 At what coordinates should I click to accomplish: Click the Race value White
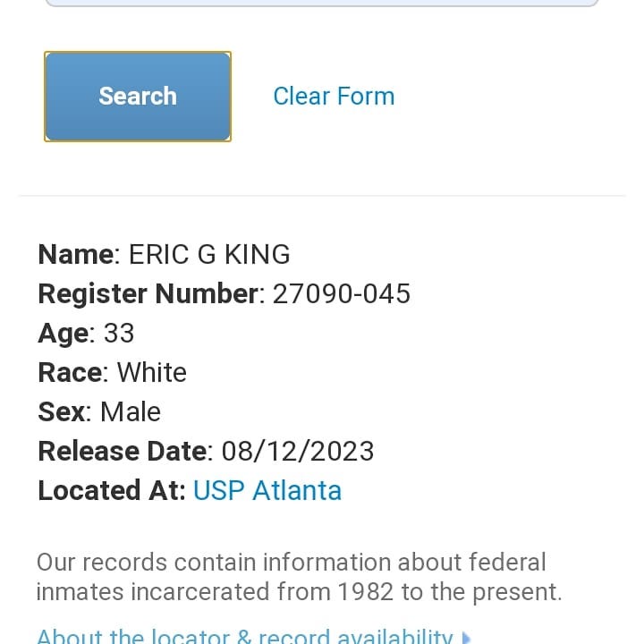coord(151,372)
